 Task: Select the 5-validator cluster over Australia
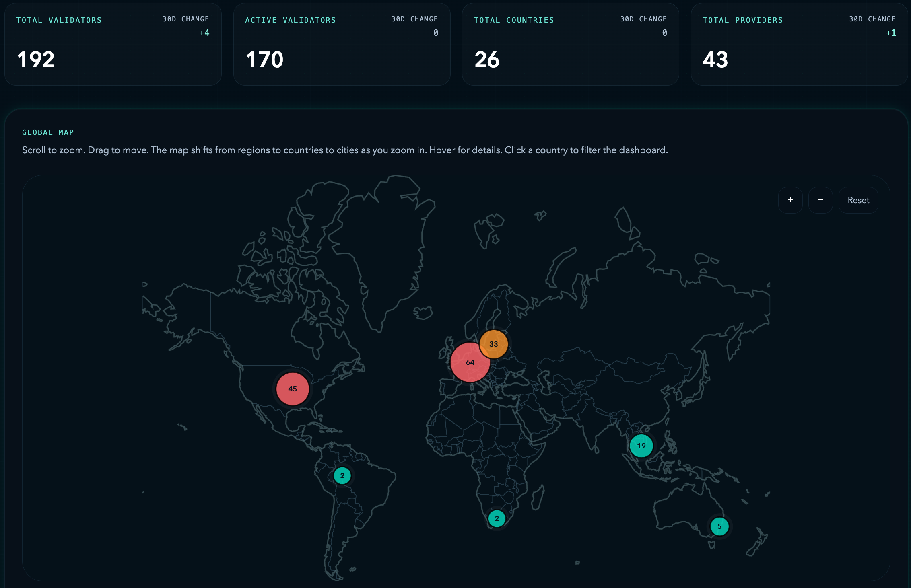(x=719, y=526)
